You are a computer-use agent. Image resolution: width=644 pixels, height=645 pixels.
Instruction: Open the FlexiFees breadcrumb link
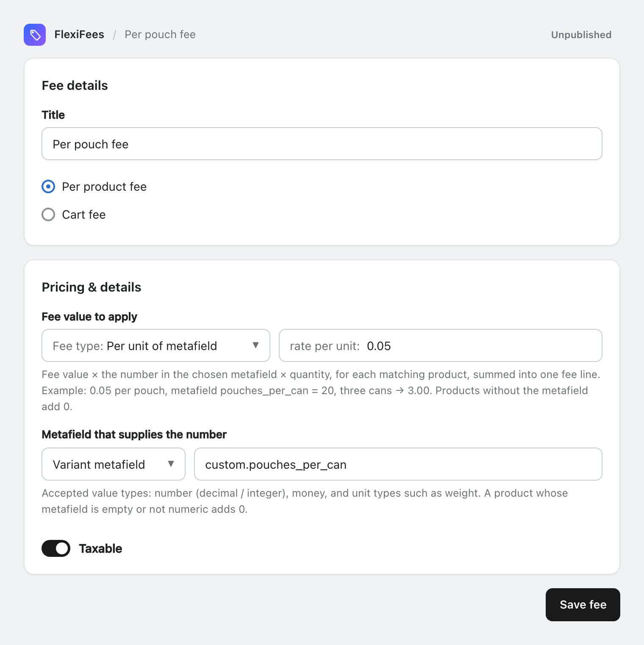click(x=79, y=35)
